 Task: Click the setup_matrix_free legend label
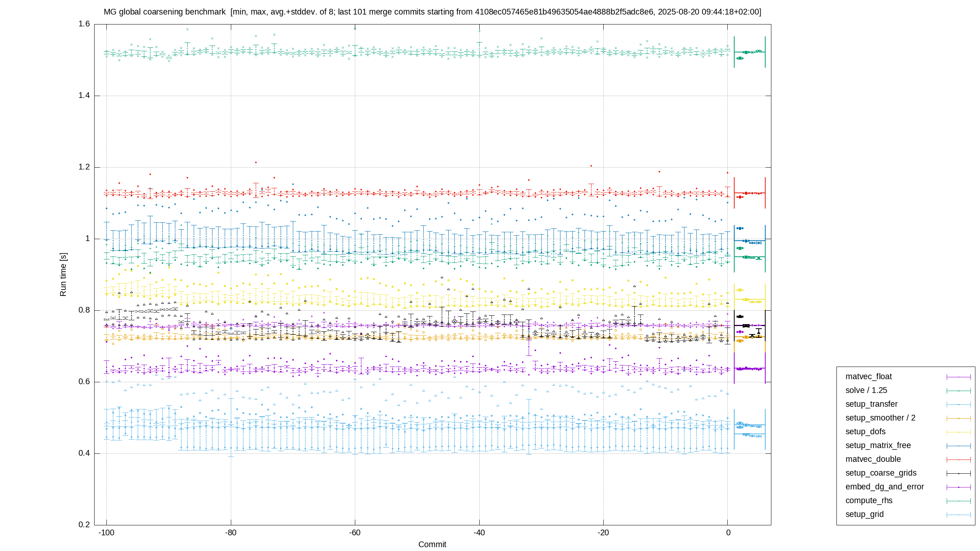click(878, 445)
